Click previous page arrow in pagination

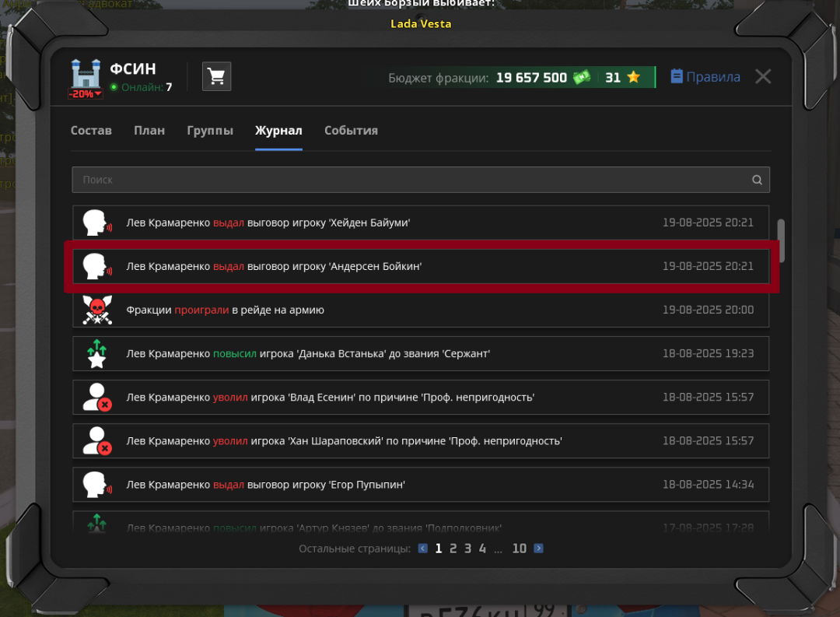click(x=423, y=549)
